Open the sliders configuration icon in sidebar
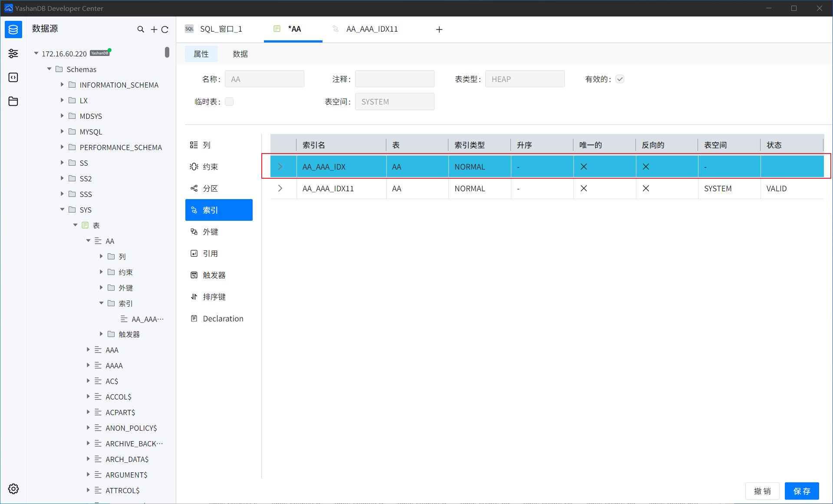The height and width of the screenshot is (504, 833). [13, 53]
